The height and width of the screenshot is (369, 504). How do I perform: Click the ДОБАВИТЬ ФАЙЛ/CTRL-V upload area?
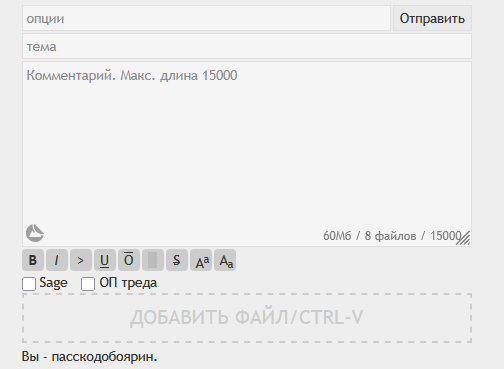click(x=247, y=318)
